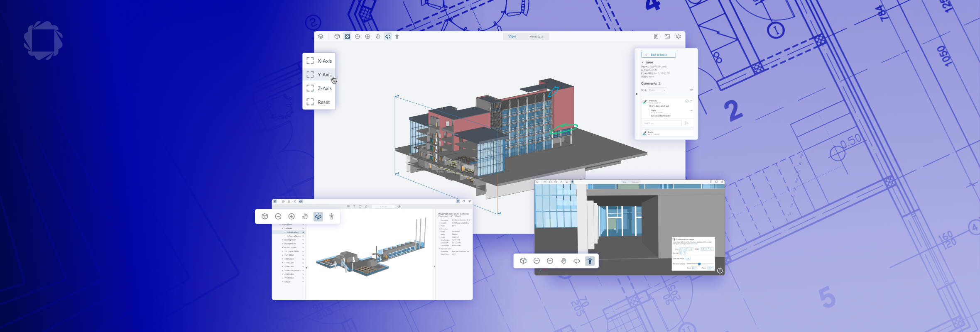
Task: Select the eraser tool in floor plan window
Action: 399,206
